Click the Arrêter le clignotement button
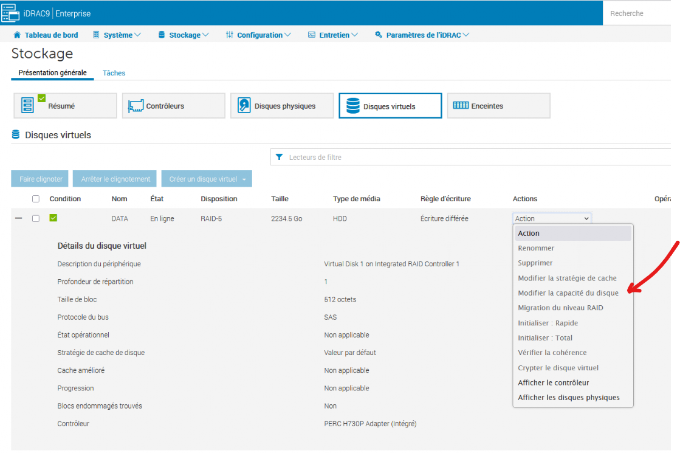The width and height of the screenshot is (680, 453). (x=115, y=179)
